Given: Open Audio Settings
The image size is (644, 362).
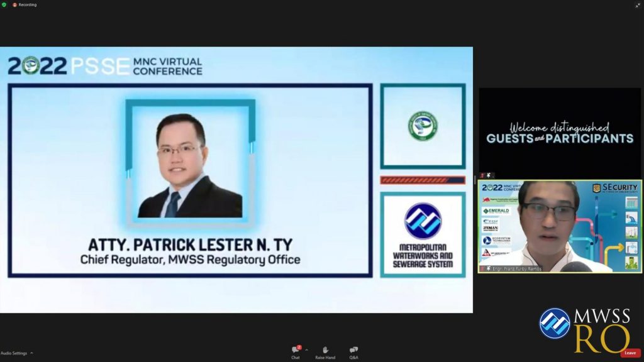Looking at the screenshot, I should point(14,353).
